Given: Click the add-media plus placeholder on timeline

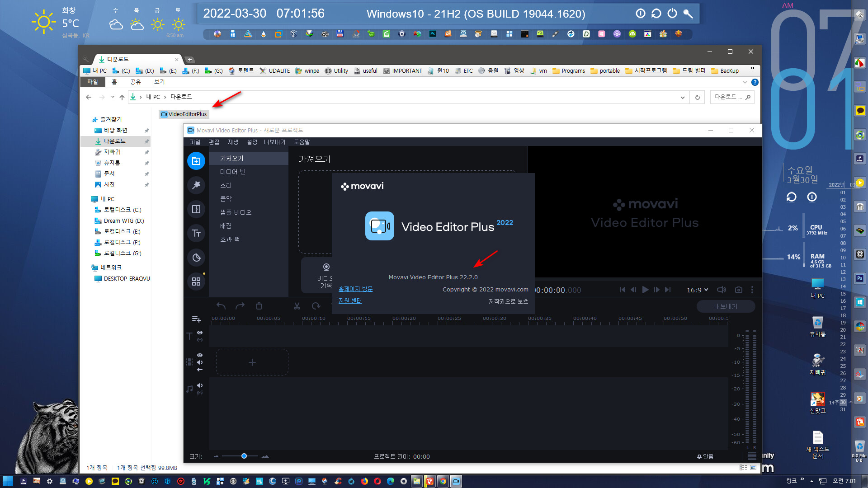Looking at the screenshot, I should point(252,362).
